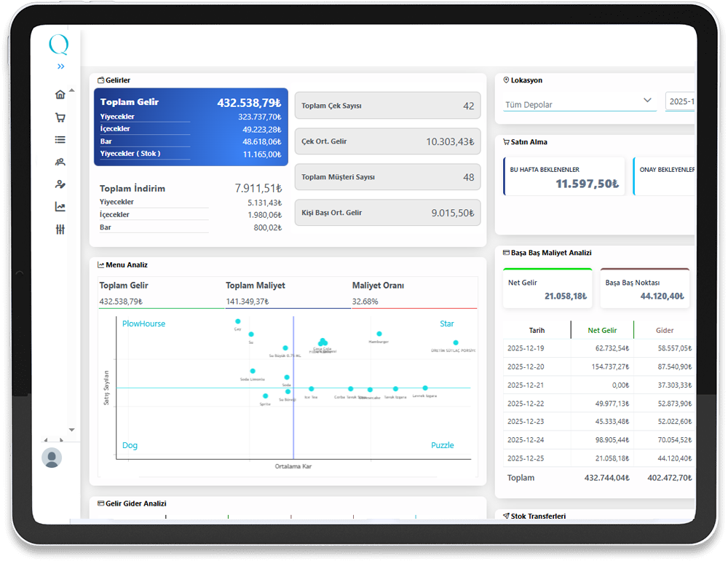Click the Tarih column header
Screen dimensions: 728x561
[537, 330]
